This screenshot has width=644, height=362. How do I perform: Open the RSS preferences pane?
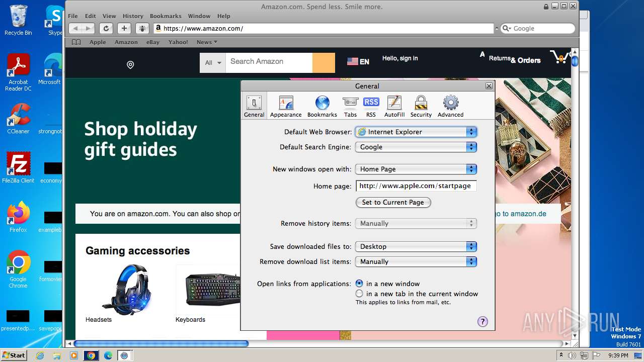(371, 106)
